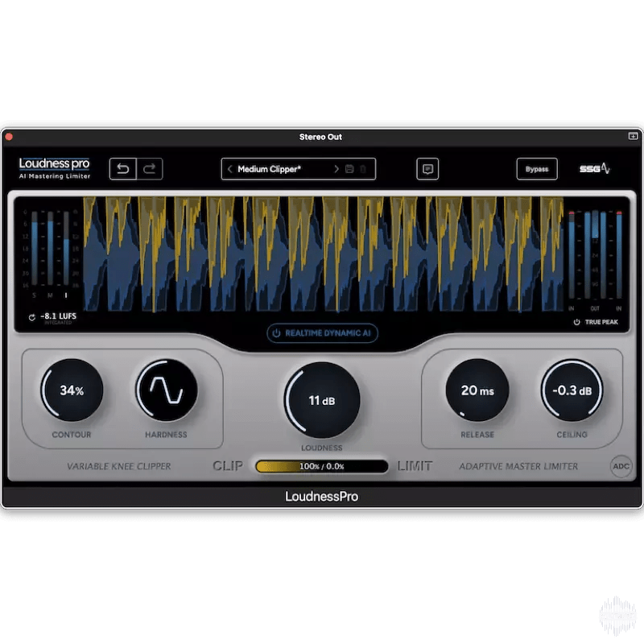
Task: Click the LoudnessPro footer label
Action: pyautogui.click(x=321, y=497)
